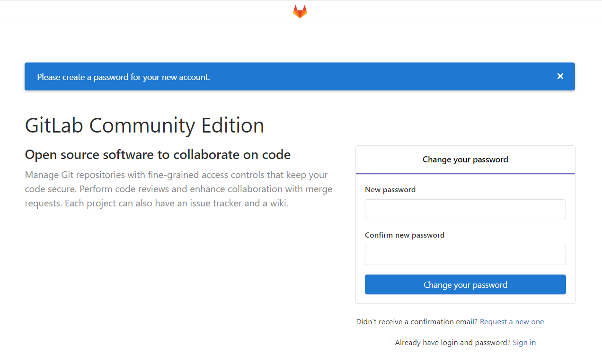This screenshot has height=364, width=602.
Task: Dismiss the blue password notification banner
Action: pyautogui.click(x=560, y=76)
